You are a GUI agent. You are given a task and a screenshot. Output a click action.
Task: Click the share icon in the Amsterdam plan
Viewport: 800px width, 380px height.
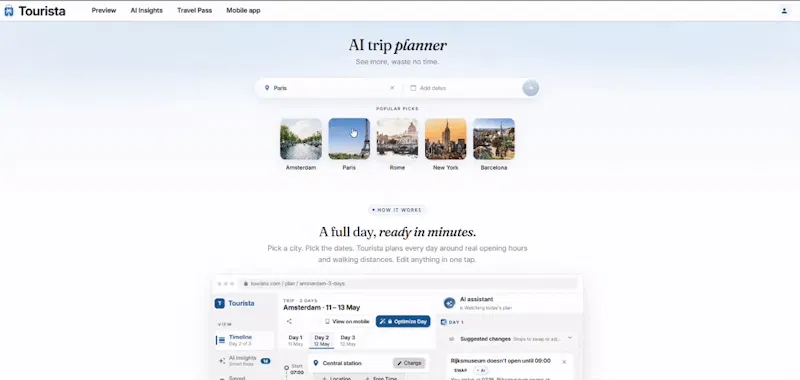click(289, 321)
